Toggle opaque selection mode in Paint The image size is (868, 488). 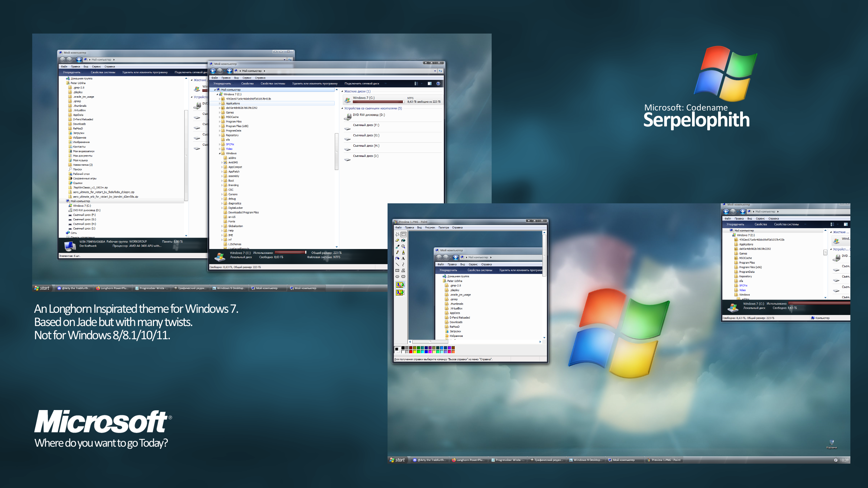[x=400, y=284]
